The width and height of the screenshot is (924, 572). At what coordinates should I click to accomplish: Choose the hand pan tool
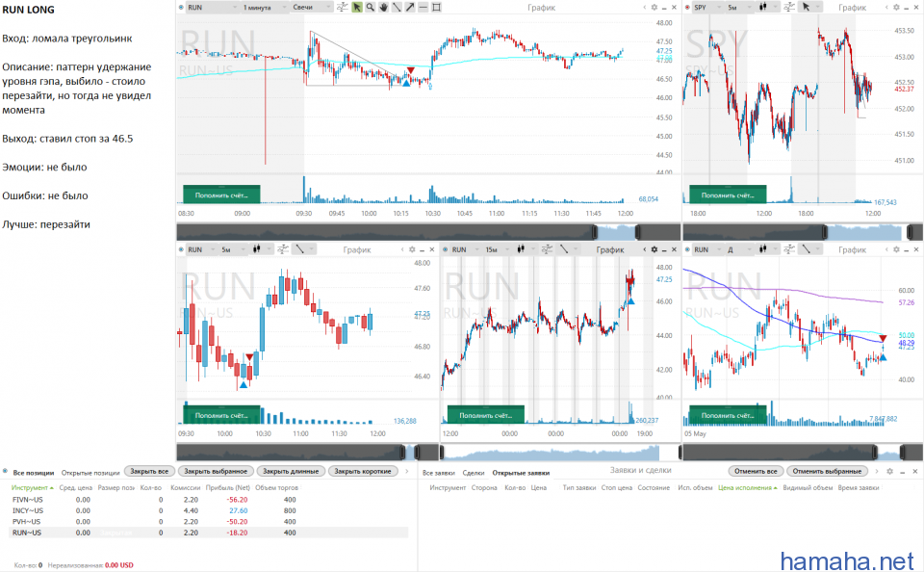384,7
